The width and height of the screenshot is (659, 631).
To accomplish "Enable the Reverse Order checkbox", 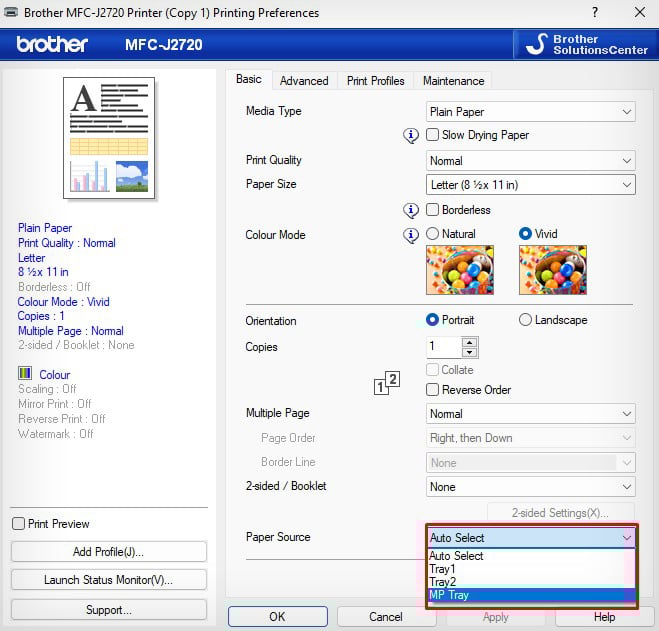I will click(432, 389).
